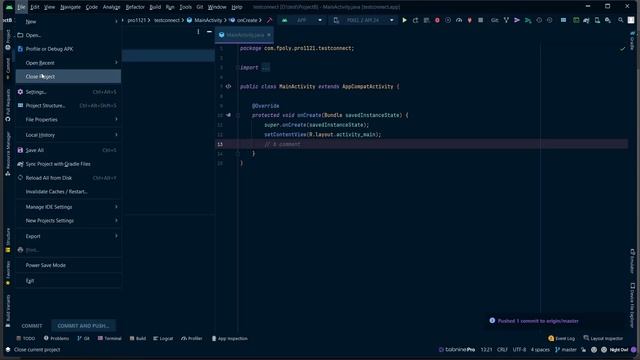
Task: Open the Problems tool window
Action: 56,338
